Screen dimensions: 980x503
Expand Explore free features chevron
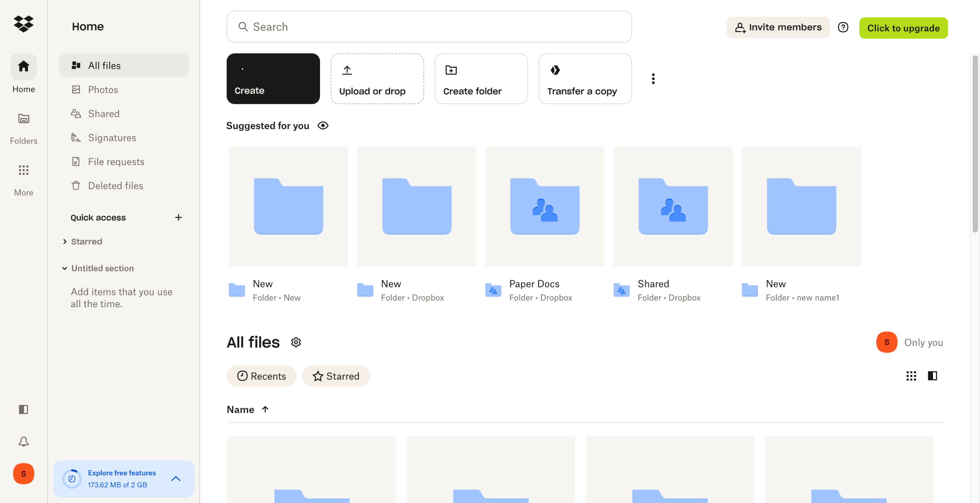pyautogui.click(x=176, y=479)
